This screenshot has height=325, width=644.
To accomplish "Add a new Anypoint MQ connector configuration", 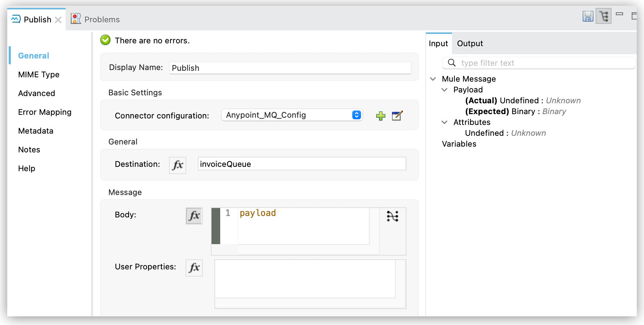I will coord(380,116).
